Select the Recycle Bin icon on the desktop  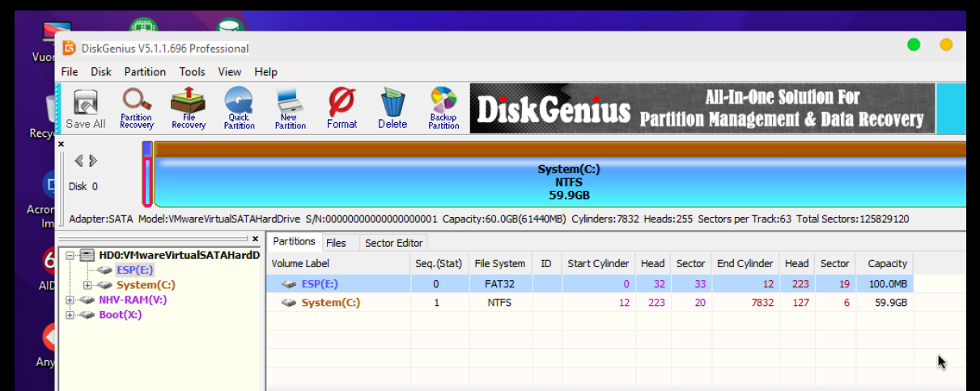(49, 109)
